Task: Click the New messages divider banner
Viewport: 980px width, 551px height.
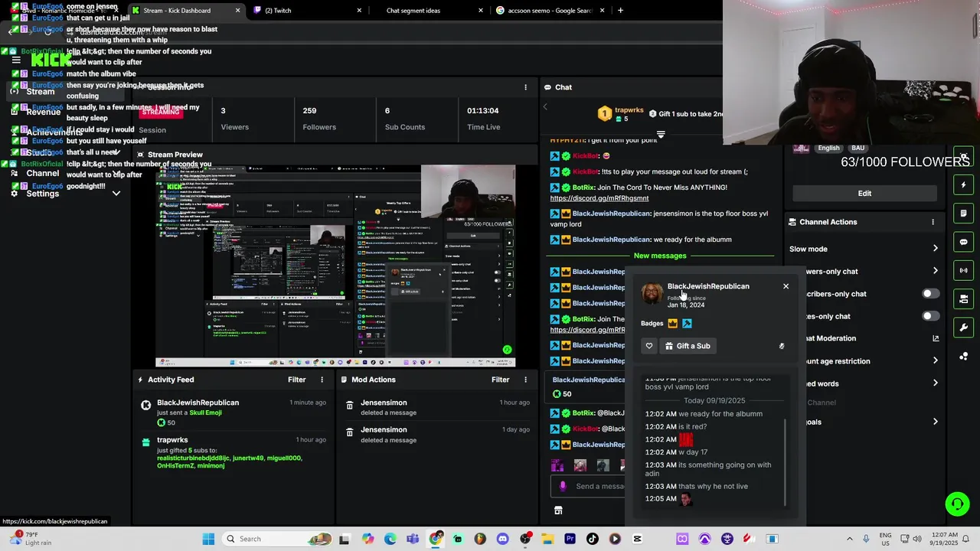Action: coord(660,256)
